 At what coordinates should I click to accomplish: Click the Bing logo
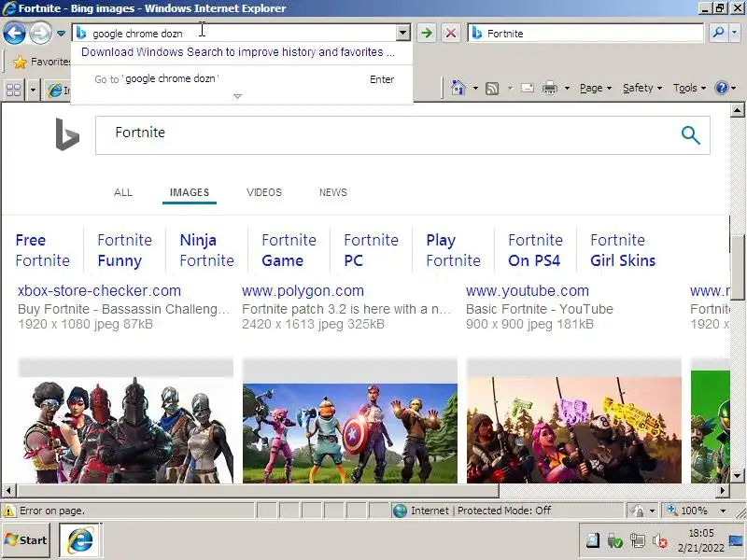67,134
